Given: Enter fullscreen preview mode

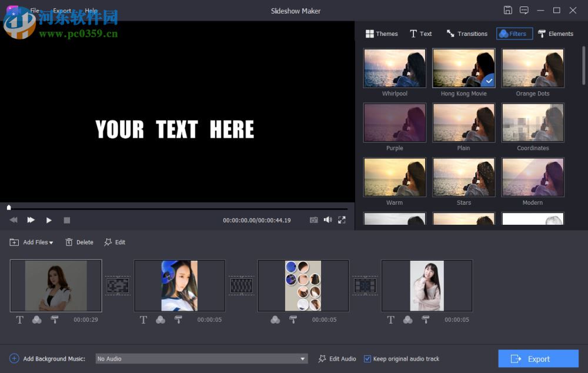Looking at the screenshot, I should point(342,219).
